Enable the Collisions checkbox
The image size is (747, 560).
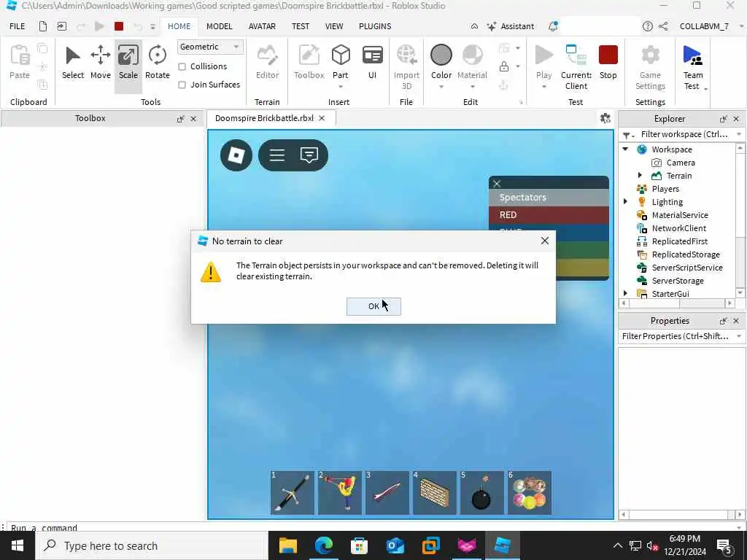(x=182, y=66)
